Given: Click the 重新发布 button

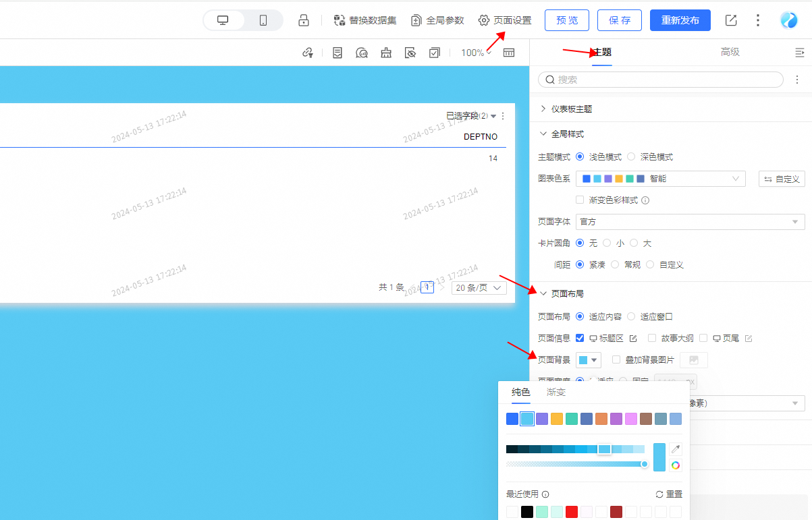Looking at the screenshot, I should coord(680,20).
